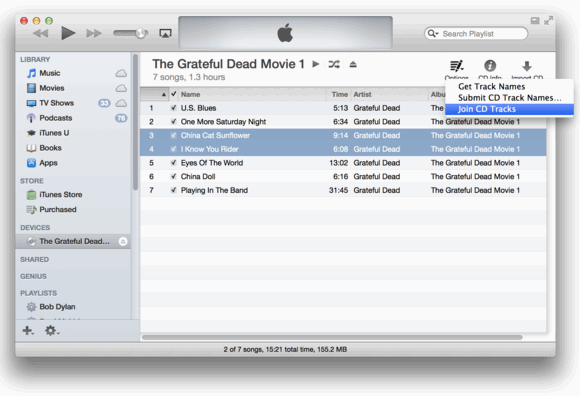The height and width of the screenshot is (396, 580).
Task: Sort tracks by the Time column header
Action: tap(339, 95)
